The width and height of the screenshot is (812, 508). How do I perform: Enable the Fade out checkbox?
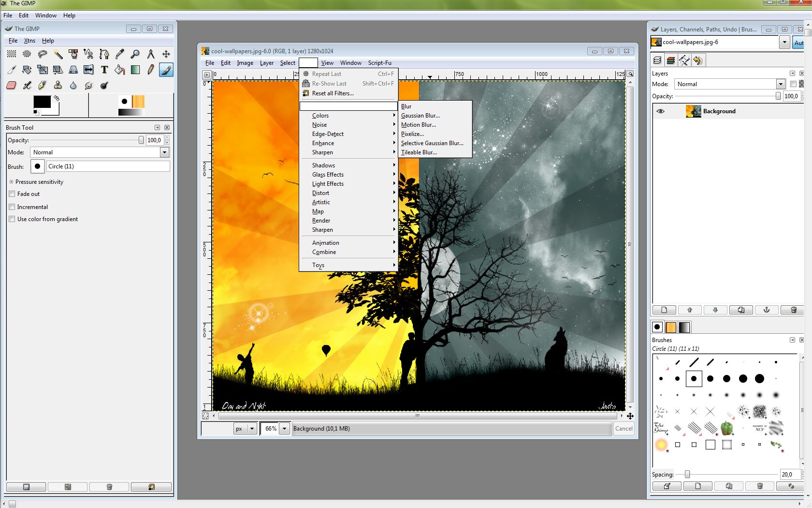pyautogui.click(x=12, y=194)
